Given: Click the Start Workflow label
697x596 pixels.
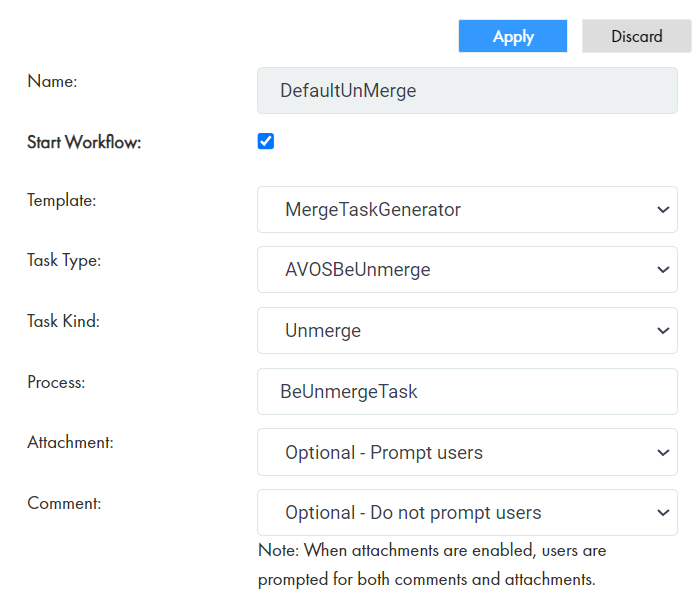Looking at the screenshot, I should pos(84,142).
